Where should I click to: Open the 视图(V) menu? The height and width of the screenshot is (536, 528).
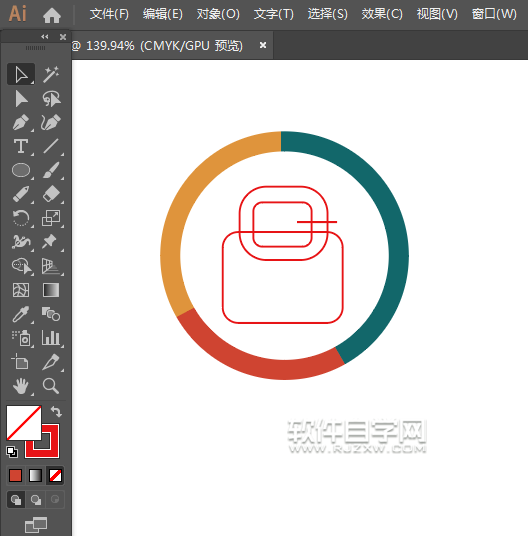pos(437,14)
